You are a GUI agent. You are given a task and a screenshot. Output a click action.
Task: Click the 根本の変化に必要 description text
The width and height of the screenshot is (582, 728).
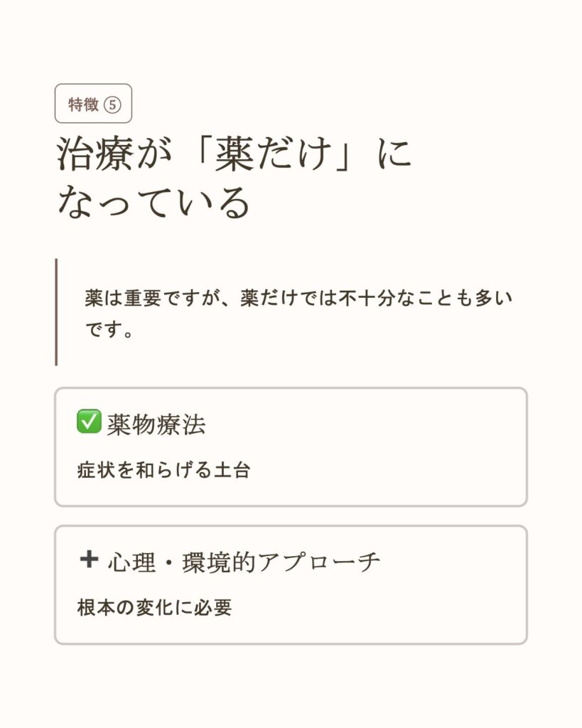pos(154,609)
